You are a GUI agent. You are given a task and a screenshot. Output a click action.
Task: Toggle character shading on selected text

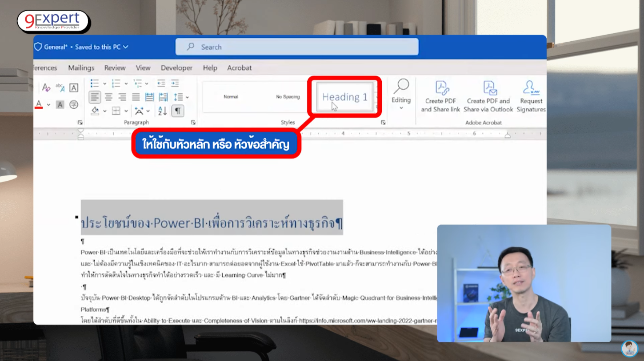point(60,105)
